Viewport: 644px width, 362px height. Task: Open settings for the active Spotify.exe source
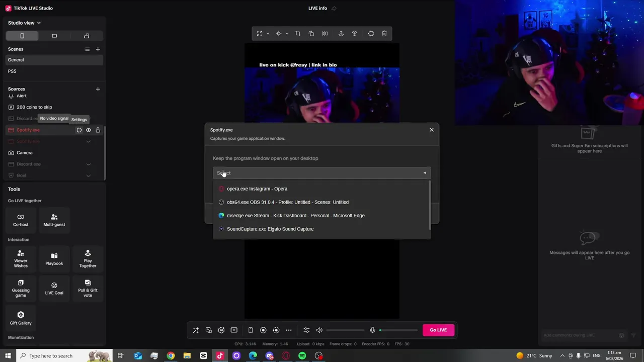pyautogui.click(x=79, y=130)
